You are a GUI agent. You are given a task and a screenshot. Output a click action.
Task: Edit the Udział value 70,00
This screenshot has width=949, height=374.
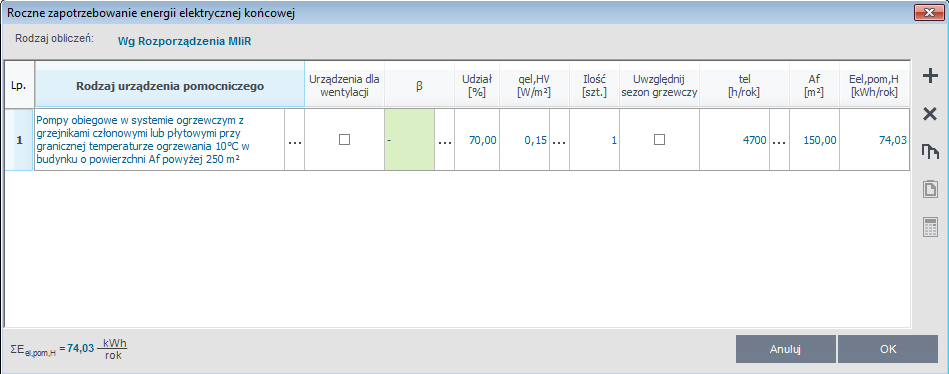coord(477,140)
